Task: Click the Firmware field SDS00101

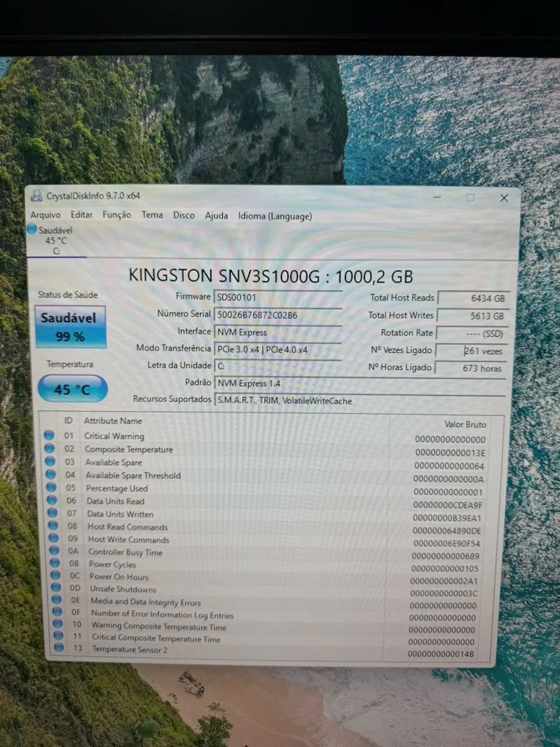Action: pos(278,297)
